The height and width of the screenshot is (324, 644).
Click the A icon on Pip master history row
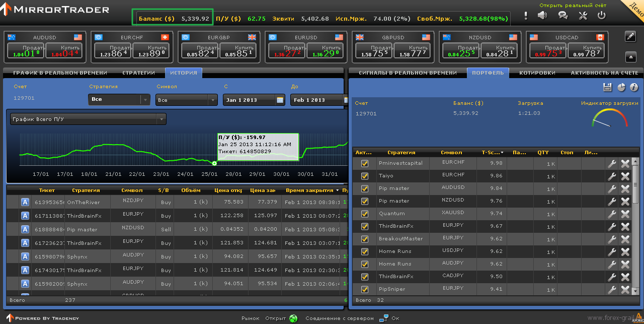click(25, 229)
